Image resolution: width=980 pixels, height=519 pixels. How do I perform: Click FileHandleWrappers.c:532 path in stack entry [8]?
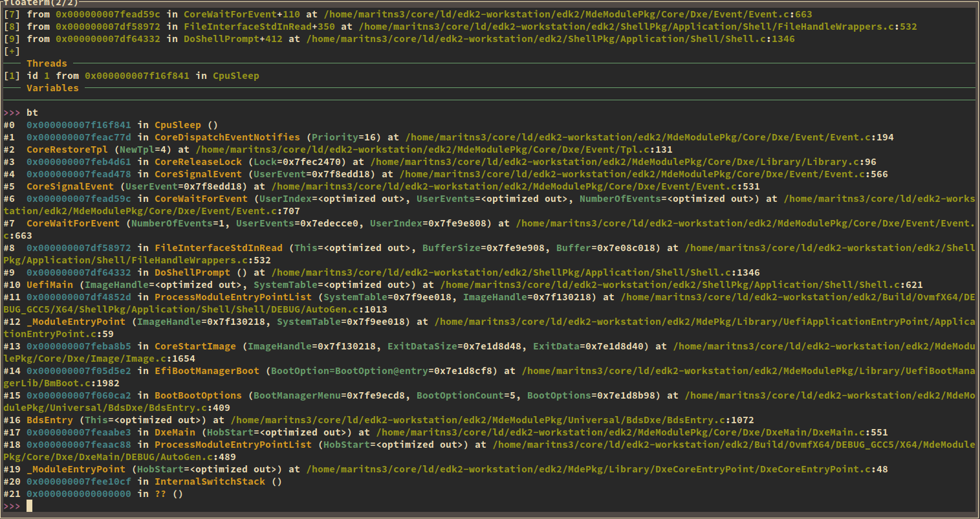638,27
